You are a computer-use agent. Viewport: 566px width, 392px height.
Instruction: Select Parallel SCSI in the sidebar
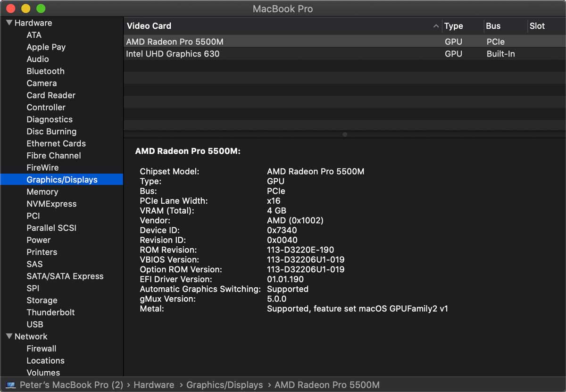coord(51,228)
